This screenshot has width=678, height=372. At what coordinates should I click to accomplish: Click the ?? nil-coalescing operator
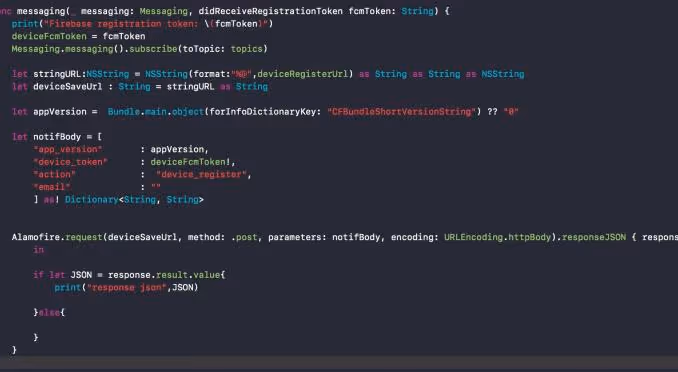[492, 112]
